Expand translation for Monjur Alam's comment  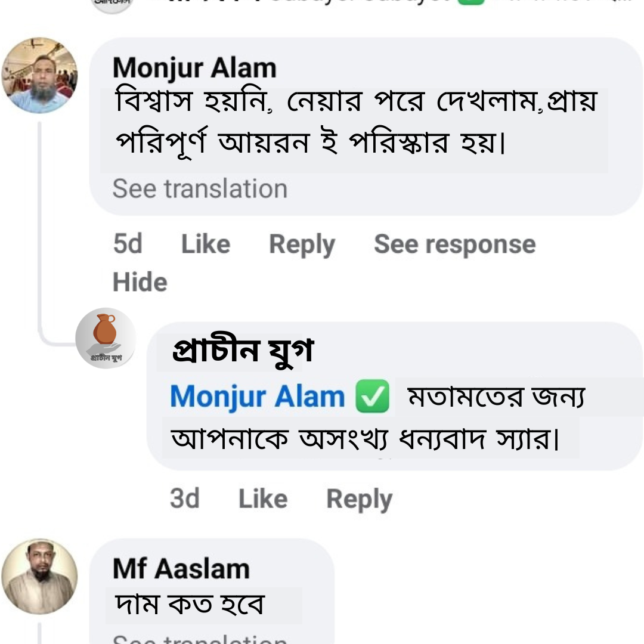(199, 188)
